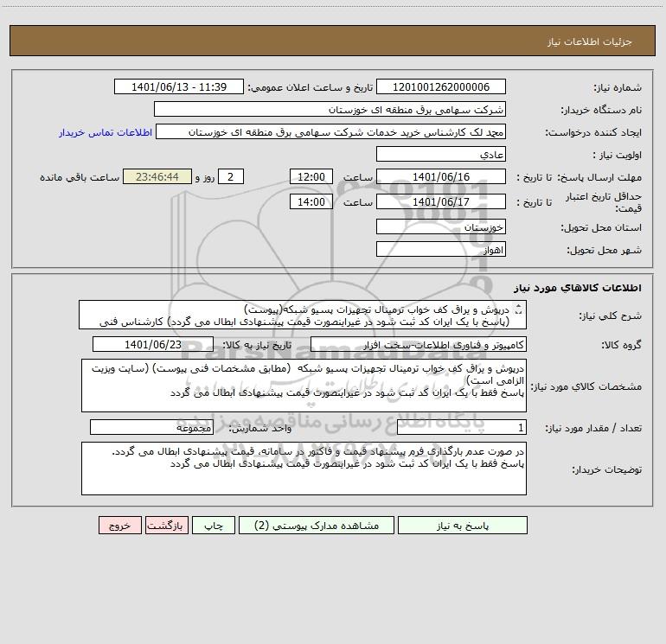666x644 pixels.
Task: Click the 14:00 validity time field
Action: [x=311, y=201]
